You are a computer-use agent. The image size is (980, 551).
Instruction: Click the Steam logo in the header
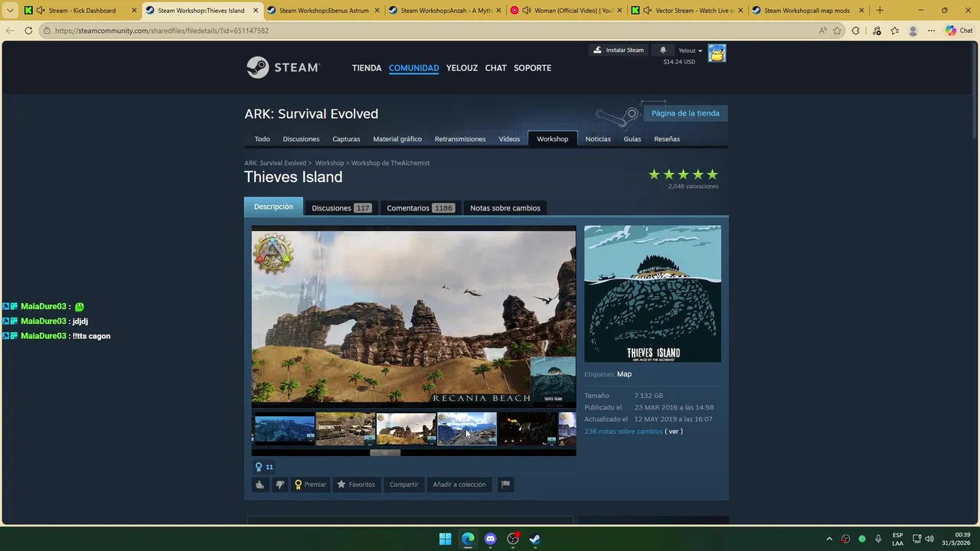(283, 67)
